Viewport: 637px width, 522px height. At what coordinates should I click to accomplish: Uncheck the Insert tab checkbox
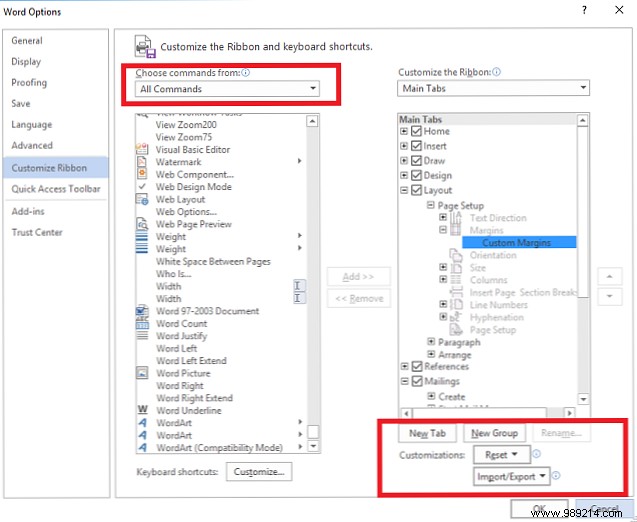click(x=416, y=145)
